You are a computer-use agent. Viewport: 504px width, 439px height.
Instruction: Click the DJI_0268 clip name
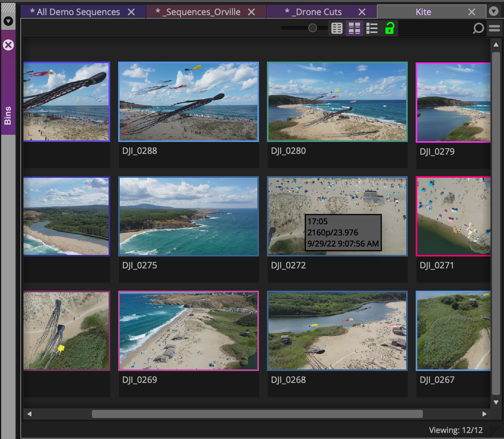coord(288,380)
